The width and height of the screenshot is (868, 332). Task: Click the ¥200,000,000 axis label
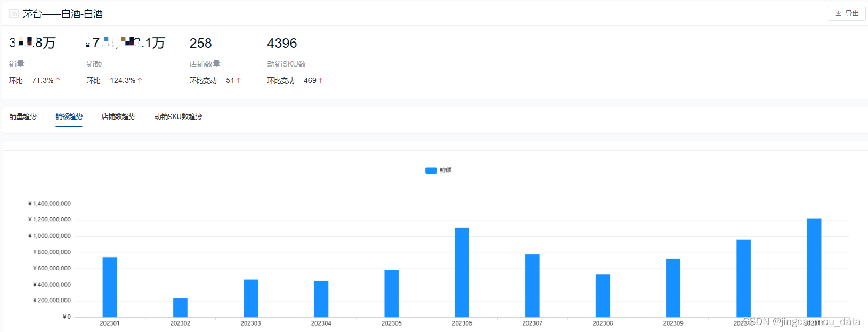52,301
